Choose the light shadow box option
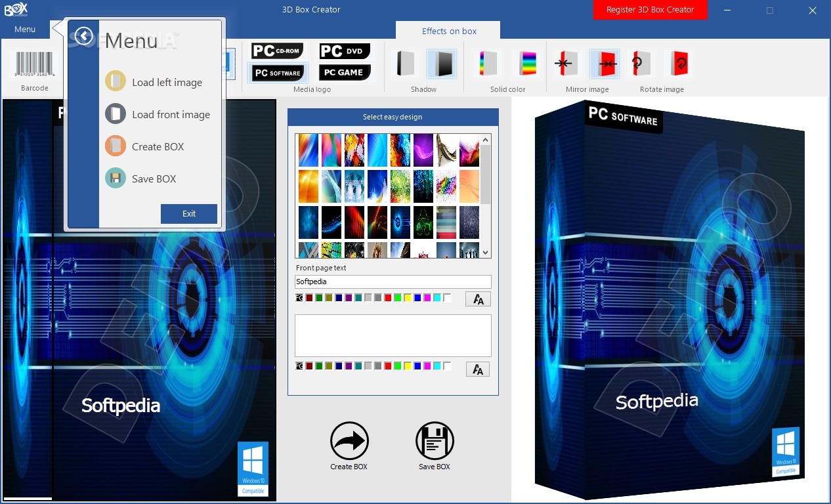Image resolution: width=831 pixels, height=504 pixels. click(x=404, y=64)
